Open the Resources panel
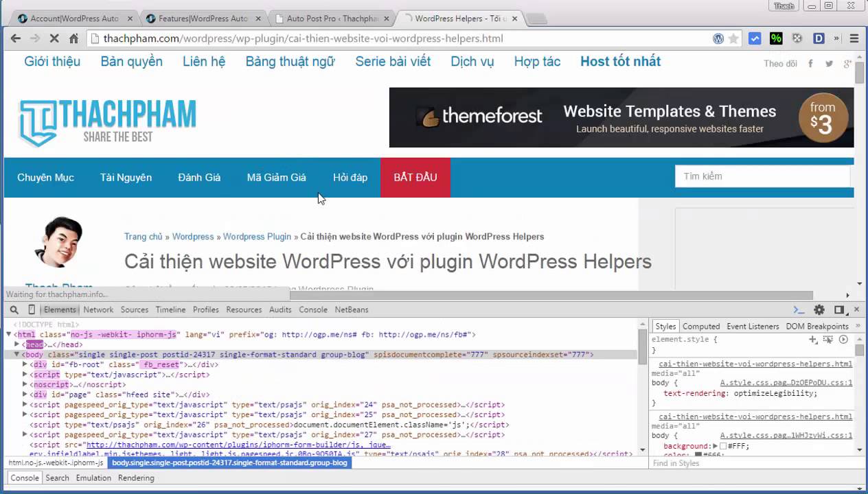The image size is (868, 494). 244,310
